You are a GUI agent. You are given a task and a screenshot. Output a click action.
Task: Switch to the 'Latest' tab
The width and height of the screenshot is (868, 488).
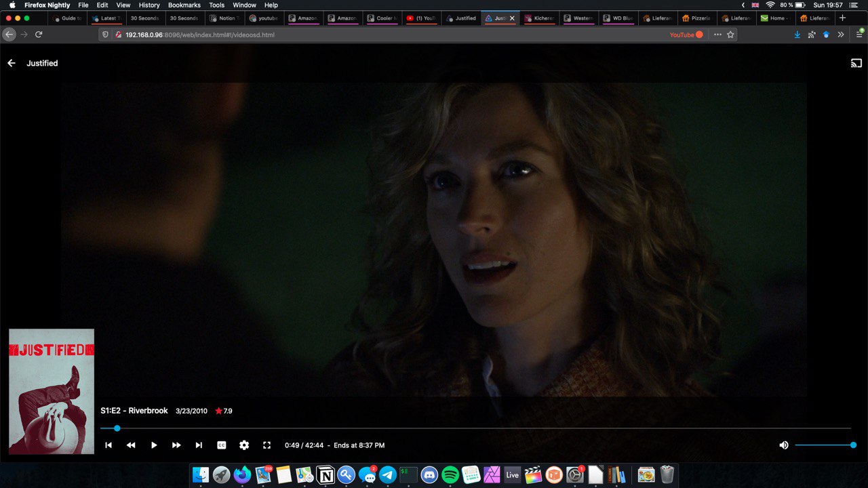point(107,18)
